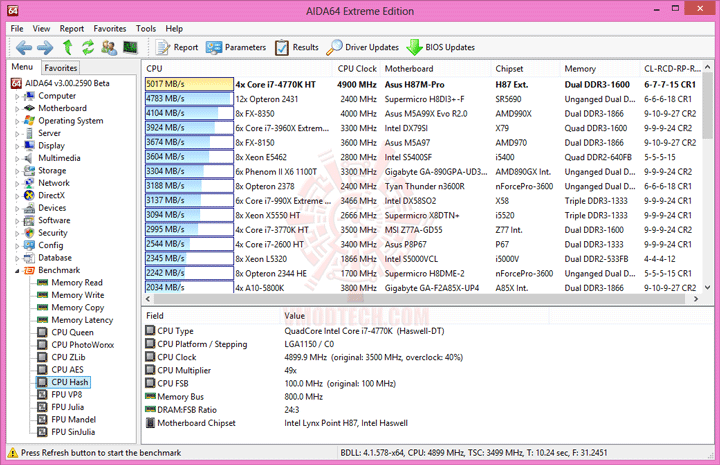Click the AIDA64 icon in title bar

coord(13,10)
